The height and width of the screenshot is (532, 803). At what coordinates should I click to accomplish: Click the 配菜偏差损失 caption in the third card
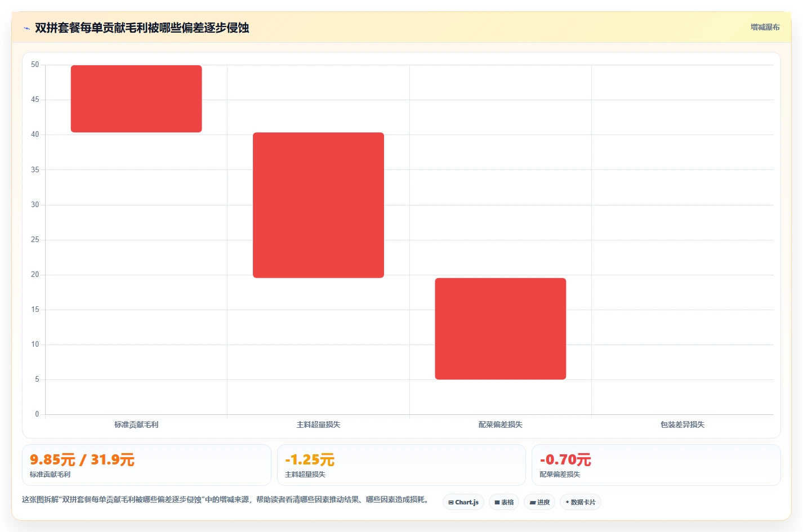(x=560, y=475)
